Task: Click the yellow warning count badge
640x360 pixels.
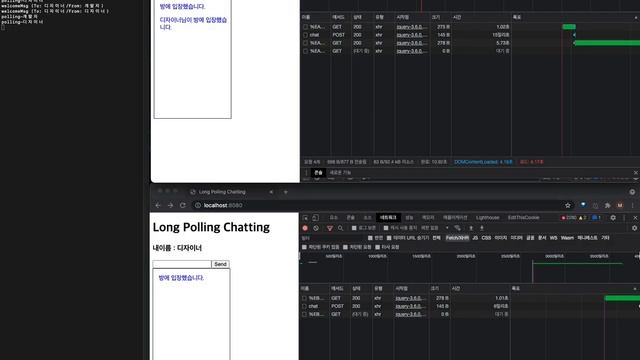Action: tap(582, 218)
